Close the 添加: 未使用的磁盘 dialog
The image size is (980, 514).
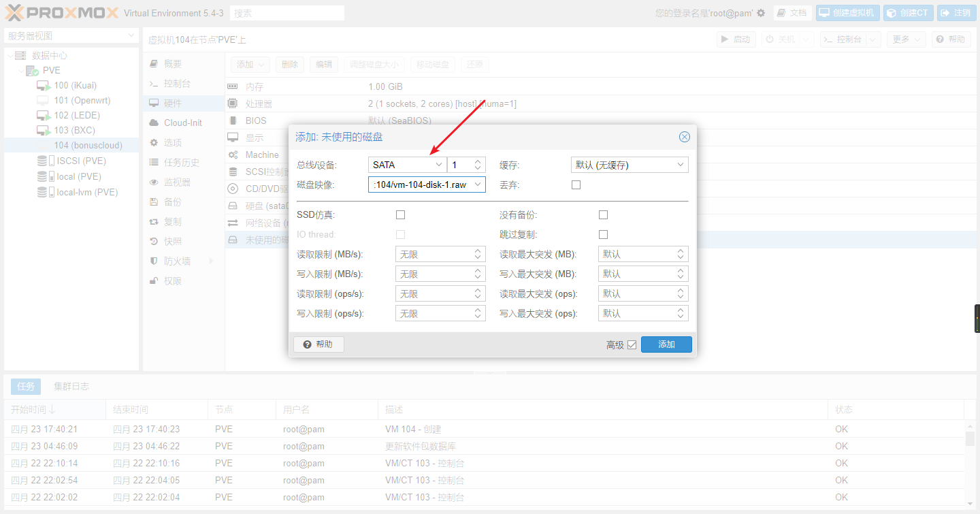pyautogui.click(x=685, y=137)
